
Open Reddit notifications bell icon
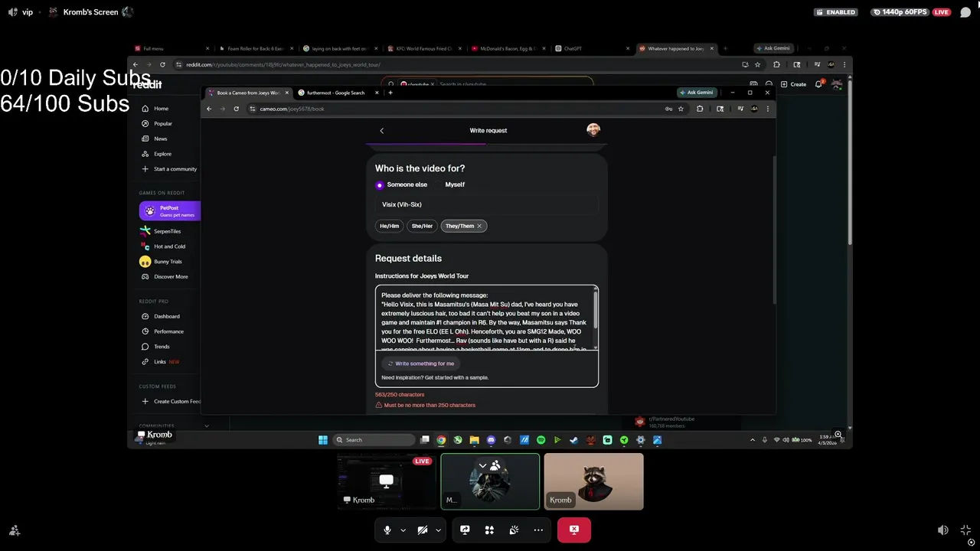[x=818, y=84]
